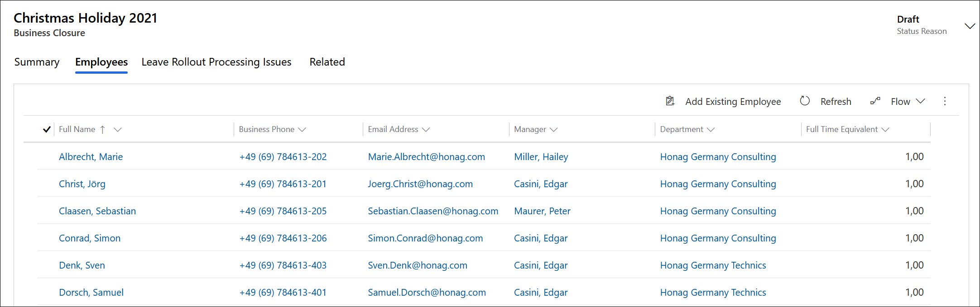Image resolution: width=980 pixels, height=307 pixels.
Task: Open the Business Phone column dropdown
Action: coord(302,130)
